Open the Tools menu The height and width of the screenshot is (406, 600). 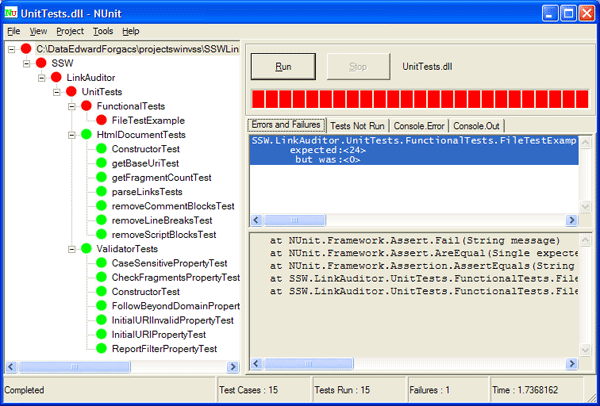click(103, 31)
